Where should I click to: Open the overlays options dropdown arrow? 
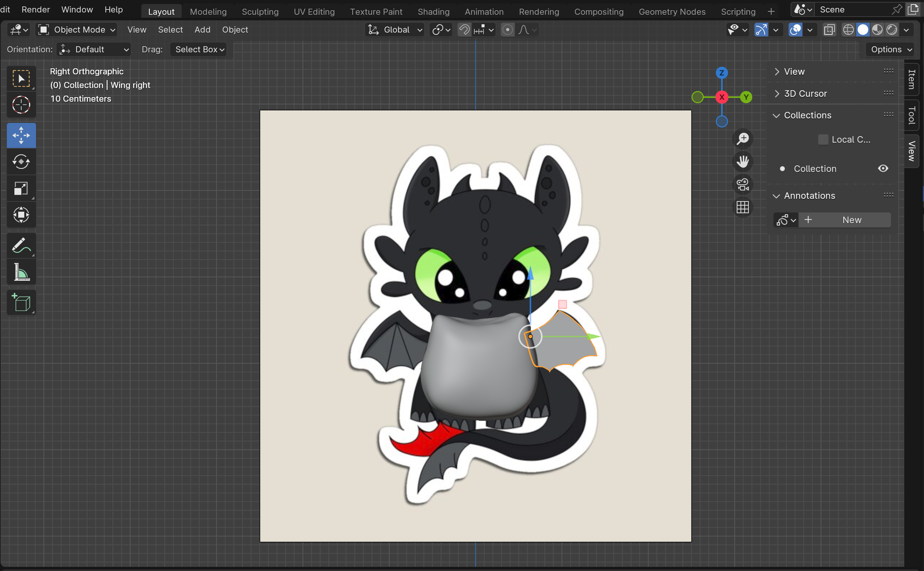[x=810, y=30]
